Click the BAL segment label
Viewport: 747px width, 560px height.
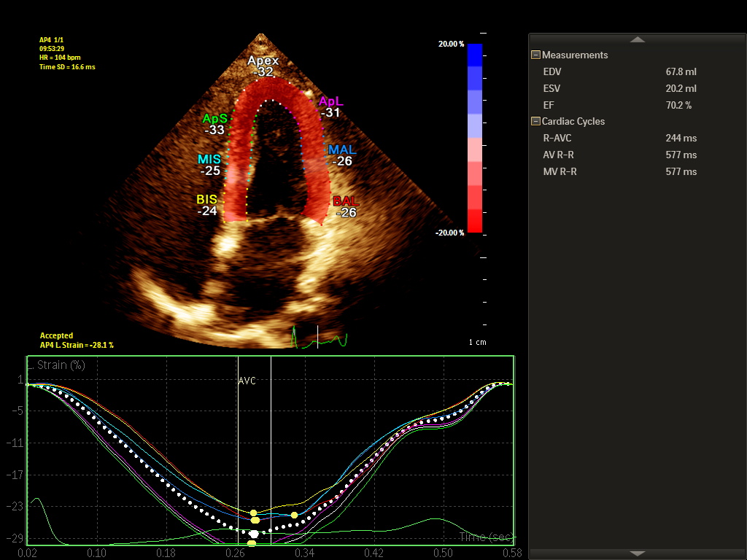(x=346, y=201)
